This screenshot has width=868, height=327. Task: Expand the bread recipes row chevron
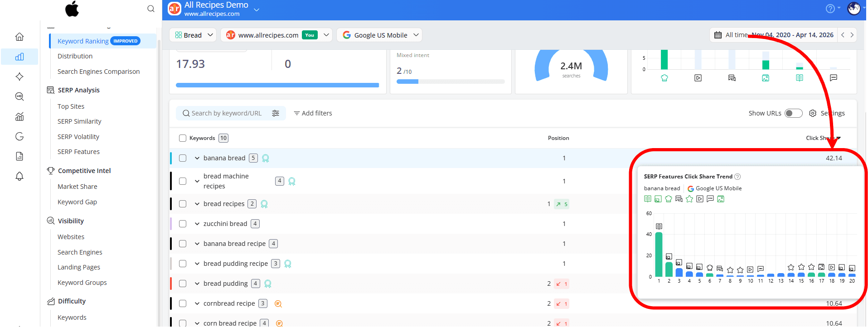click(197, 204)
